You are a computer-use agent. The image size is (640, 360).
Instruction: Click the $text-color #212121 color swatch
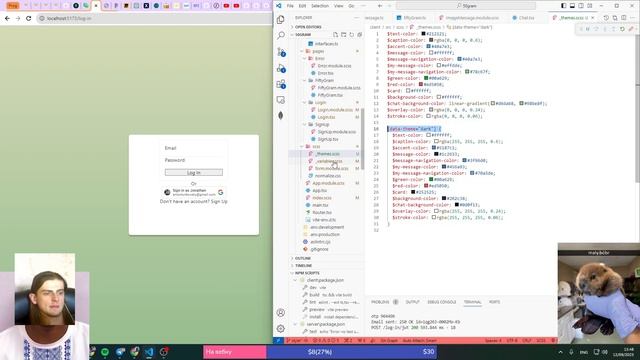(424, 34)
